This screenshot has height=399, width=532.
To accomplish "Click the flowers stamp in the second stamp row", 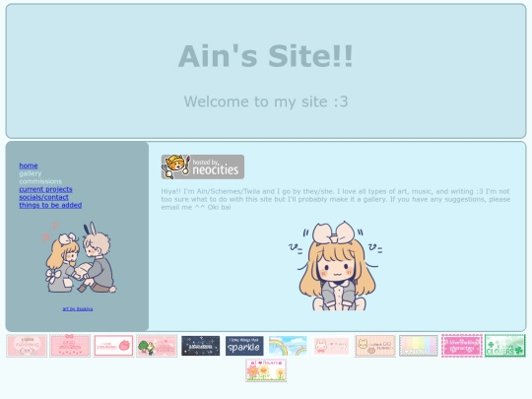I will click(x=266, y=370).
